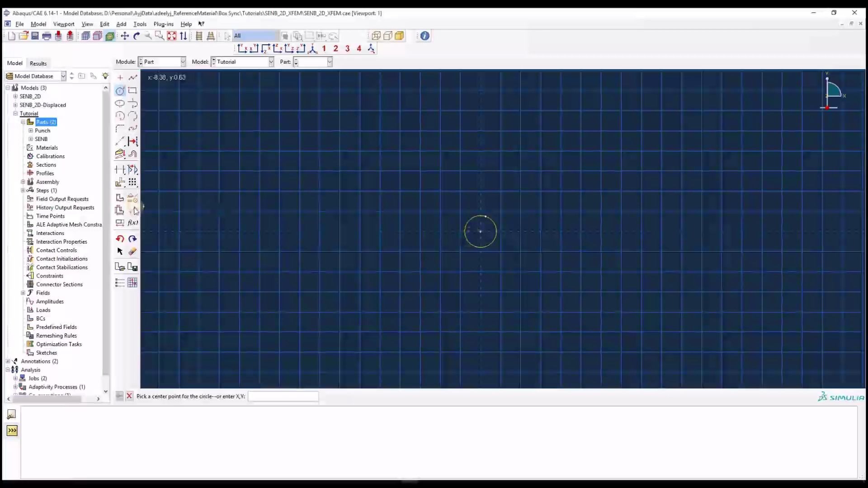868x488 pixels.
Task: Open the Model dropdown showing Tutorial
Action: point(270,62)
